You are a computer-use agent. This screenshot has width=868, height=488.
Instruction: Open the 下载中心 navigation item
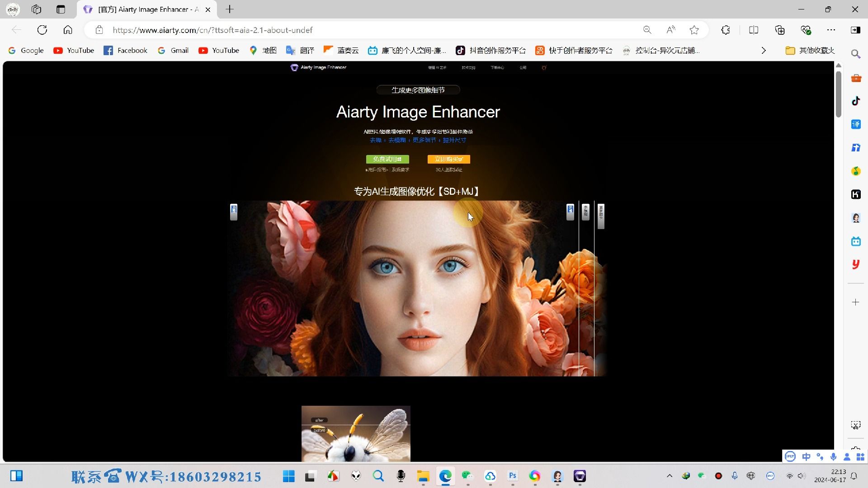tap(497, 68)
